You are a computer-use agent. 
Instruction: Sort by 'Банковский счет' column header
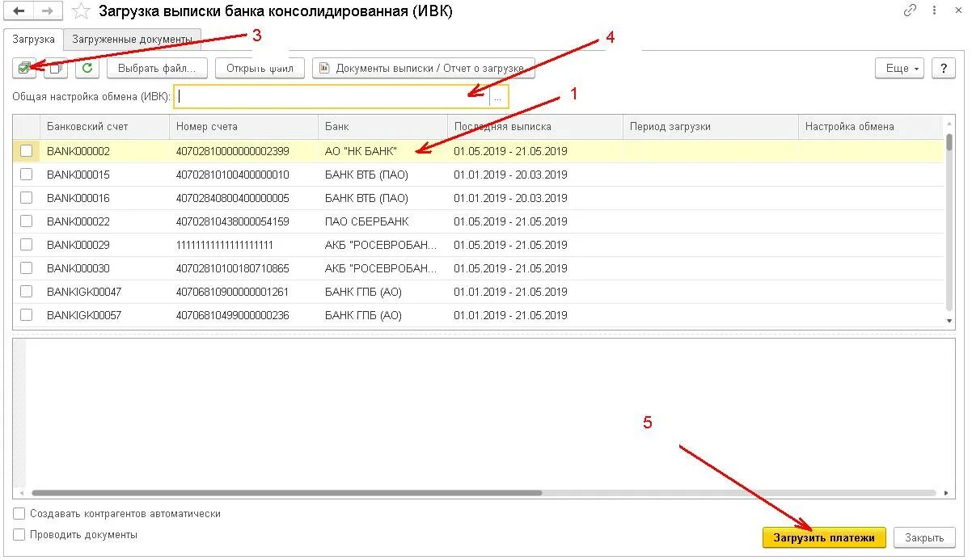point(104,127)
